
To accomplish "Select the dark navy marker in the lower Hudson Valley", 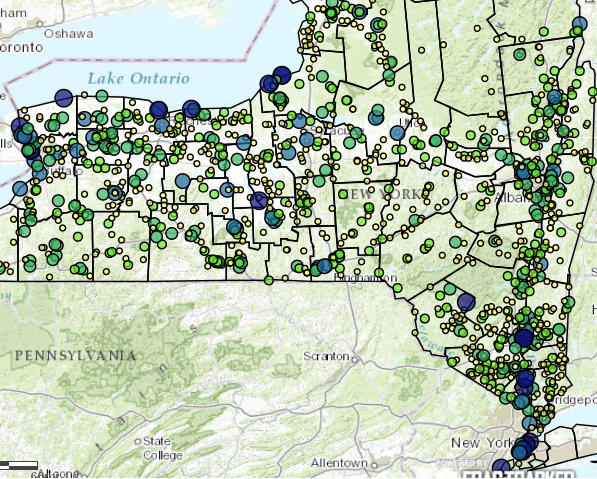I will (x=524, y=338).
